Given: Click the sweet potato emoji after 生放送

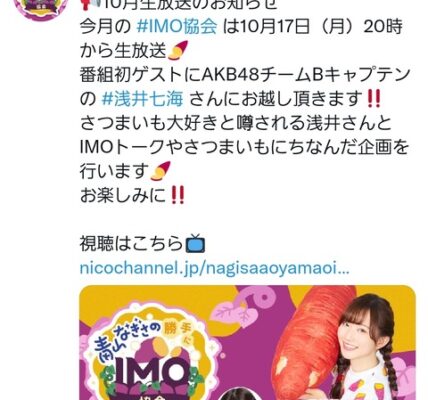Looking at the screenshot, I should [178, 51].
